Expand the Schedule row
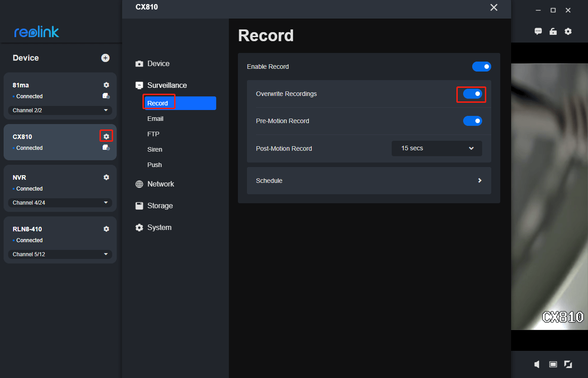 tap(369, 181)
